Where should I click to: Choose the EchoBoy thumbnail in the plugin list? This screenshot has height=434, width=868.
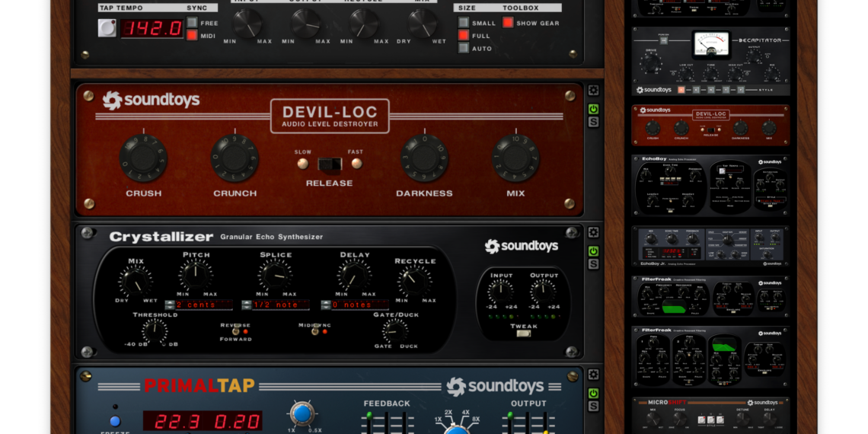point(710,186)
